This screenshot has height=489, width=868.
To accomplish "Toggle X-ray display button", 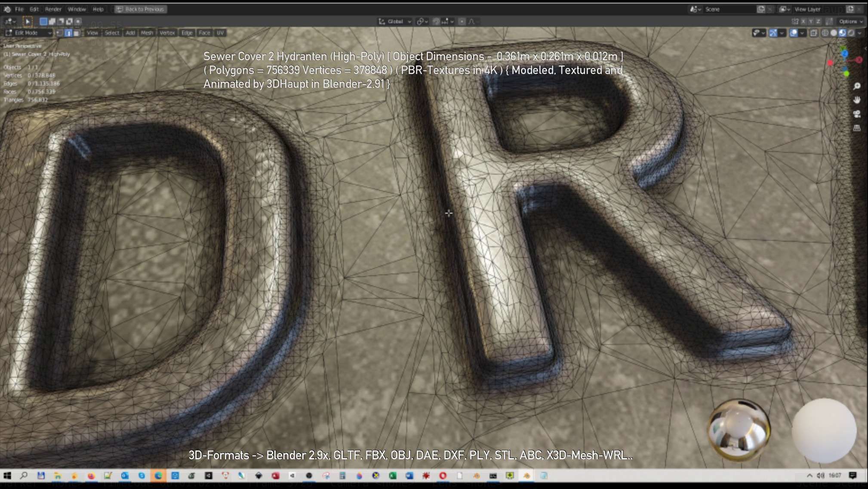I will tap(813, 33).
